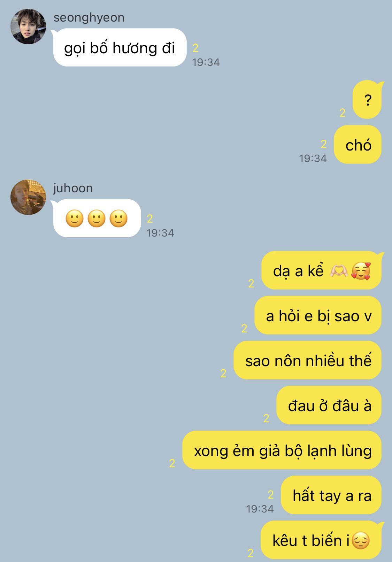Image resolution: width=392 pixels, height=562 pixels.
Task: Tap the smiling face with hearts emoji
Action: (361, 271)
